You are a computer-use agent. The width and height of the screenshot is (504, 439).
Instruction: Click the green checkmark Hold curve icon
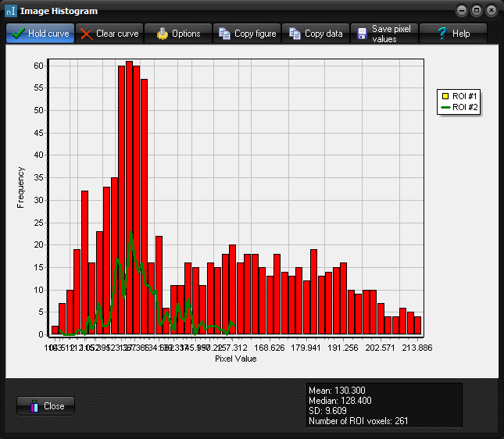coord(19,34)
